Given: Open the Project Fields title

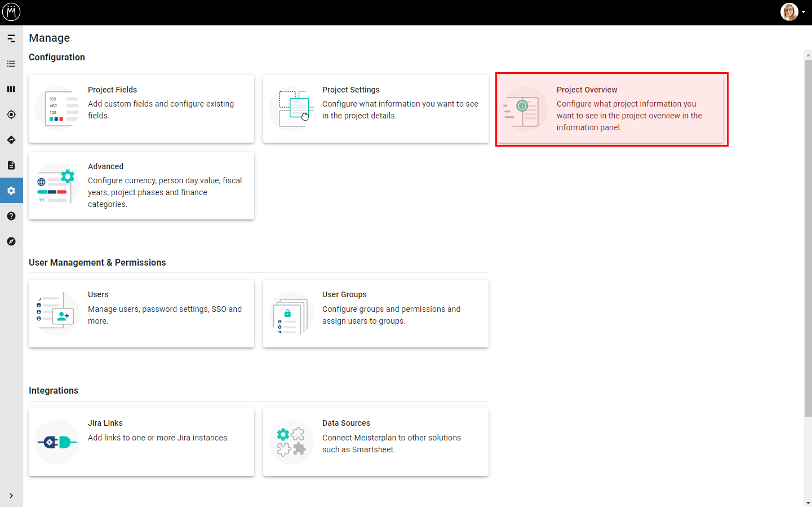Looking at the screenshot, I should [113, 90].
